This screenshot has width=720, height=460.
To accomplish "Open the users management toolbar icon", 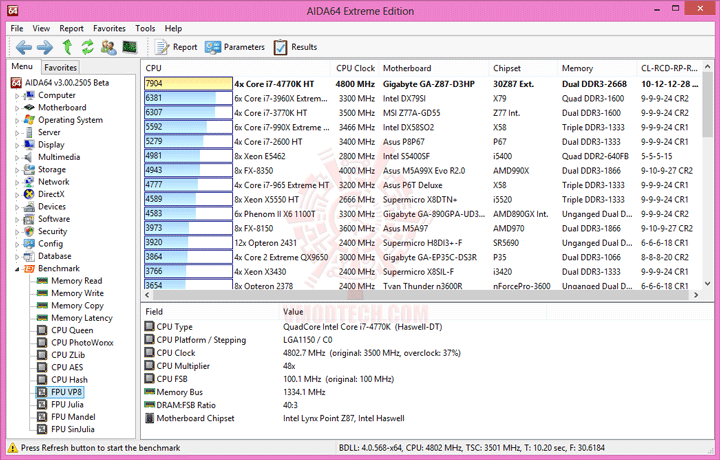I will (x=108, y=47).
